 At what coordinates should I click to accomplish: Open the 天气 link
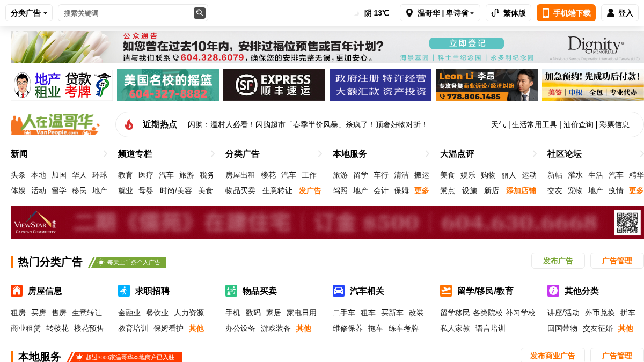click(x=499, y=124)
